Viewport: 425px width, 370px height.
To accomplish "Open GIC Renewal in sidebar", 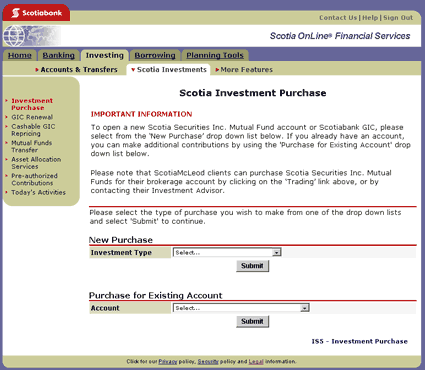I will coord(32,117).
